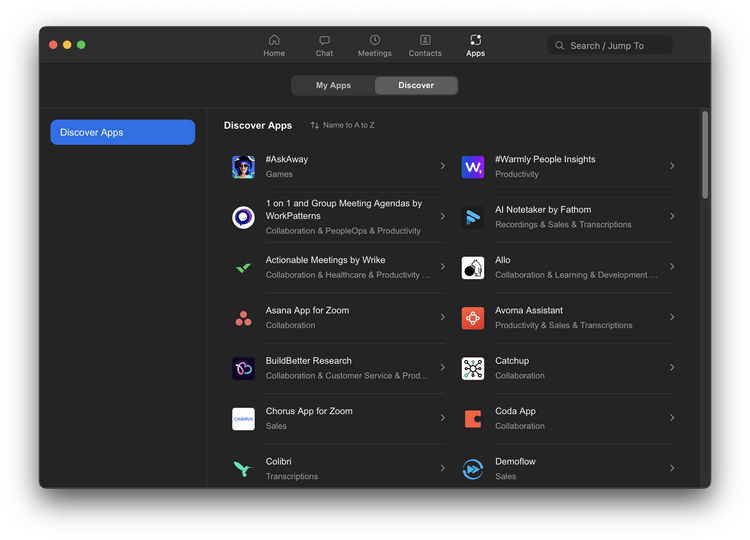This screenshot has height=540, width=750.
Task: Click the Demoflow app name
Action: click(x=515, y=462)
